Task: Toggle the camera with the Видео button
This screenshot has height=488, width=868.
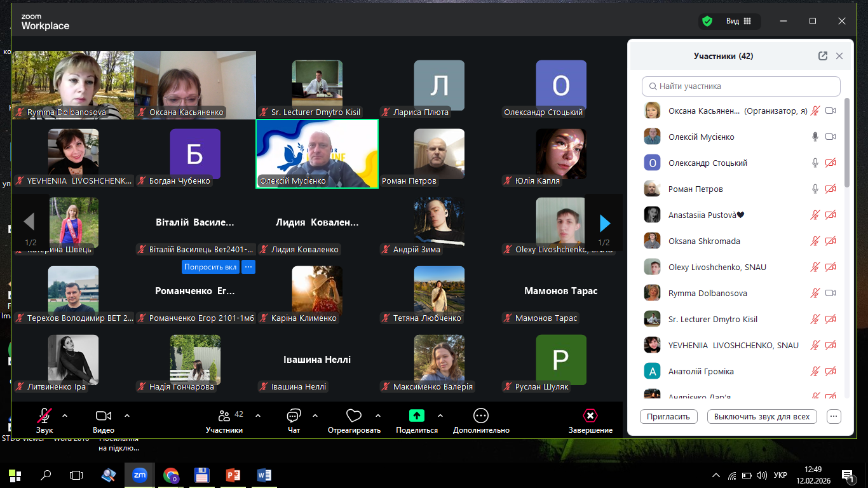Action: [x=104, y=416]
